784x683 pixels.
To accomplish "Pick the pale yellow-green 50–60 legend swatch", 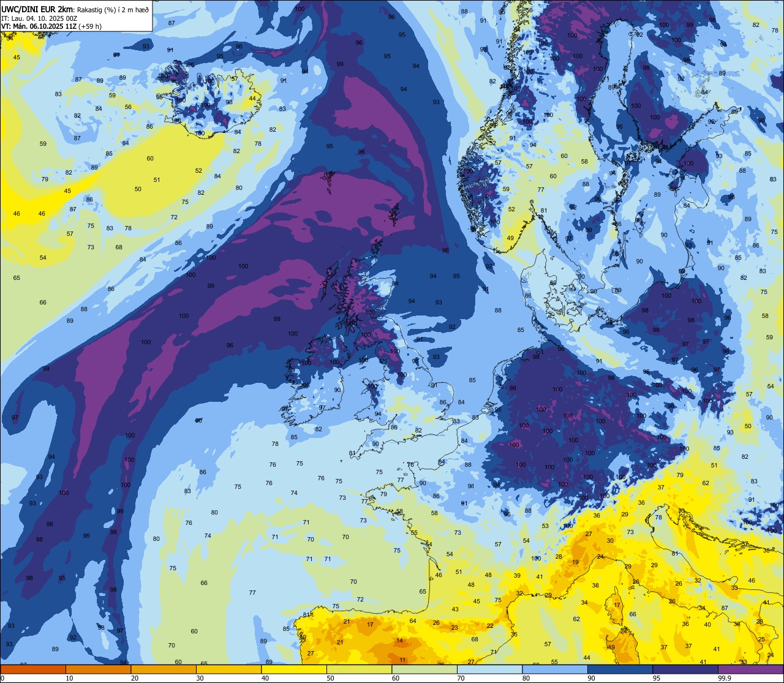I will (x=359, y=669).
